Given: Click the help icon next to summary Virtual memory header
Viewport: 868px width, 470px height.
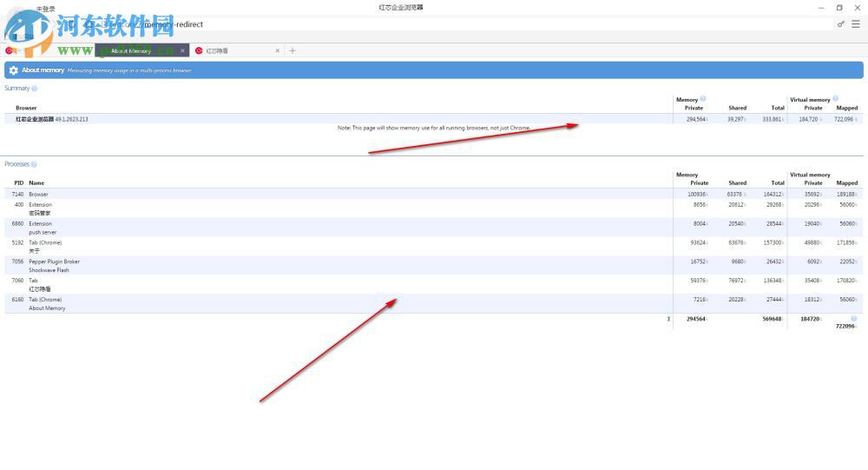Looking at the screenshot, I should tap(835, 99).
